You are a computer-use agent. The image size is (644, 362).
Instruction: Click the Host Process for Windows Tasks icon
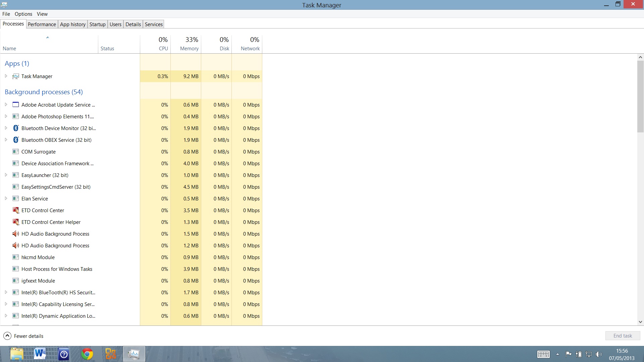15,269
